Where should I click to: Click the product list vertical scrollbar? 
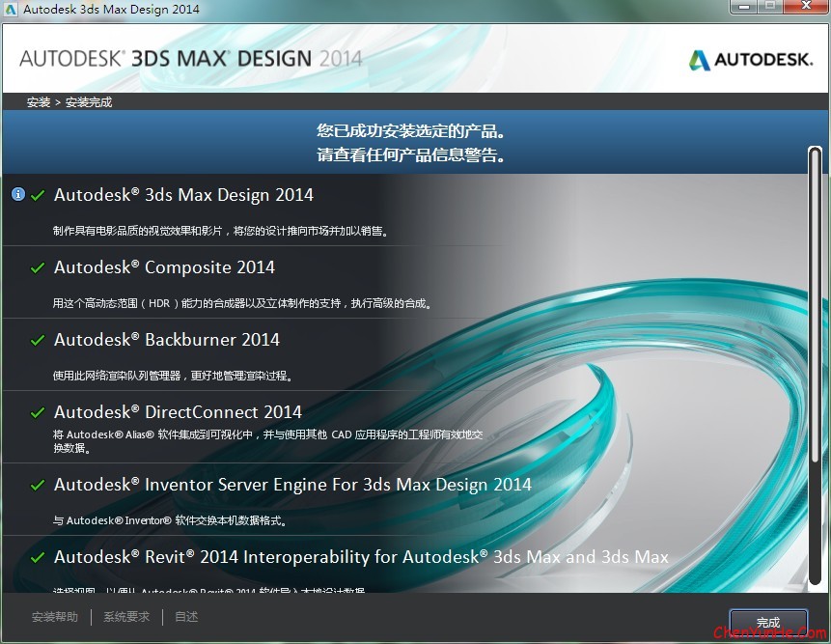[x=816, y=366]
